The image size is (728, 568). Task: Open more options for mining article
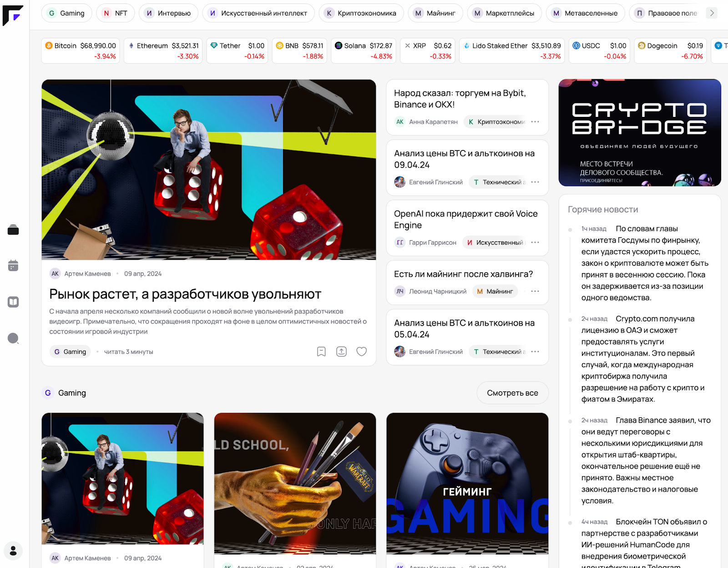coord(535,292)
